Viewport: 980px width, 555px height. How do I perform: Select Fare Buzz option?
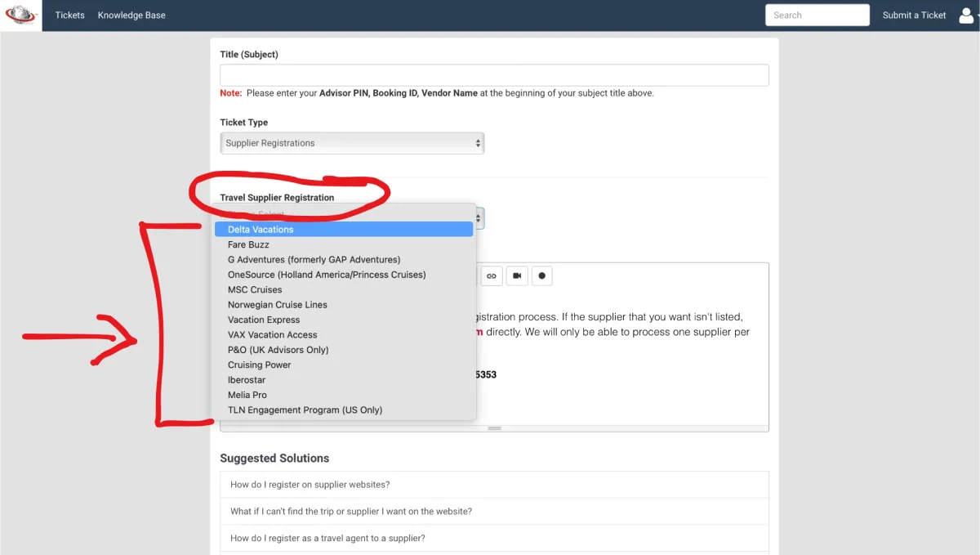point(344,244)
